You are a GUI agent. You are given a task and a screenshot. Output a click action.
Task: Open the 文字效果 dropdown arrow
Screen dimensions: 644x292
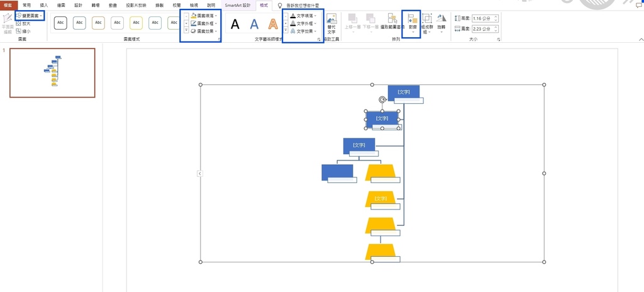[x=316, y=31]
